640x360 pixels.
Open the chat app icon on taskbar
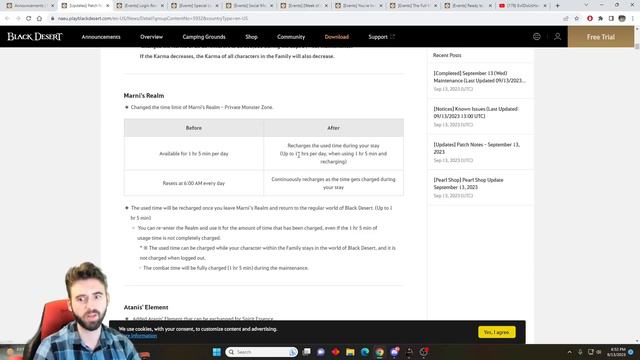(x=321, y=352)
